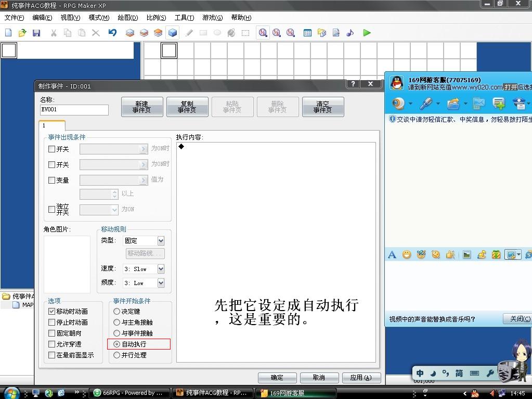Open the sound test music note icon

point(350,33)
